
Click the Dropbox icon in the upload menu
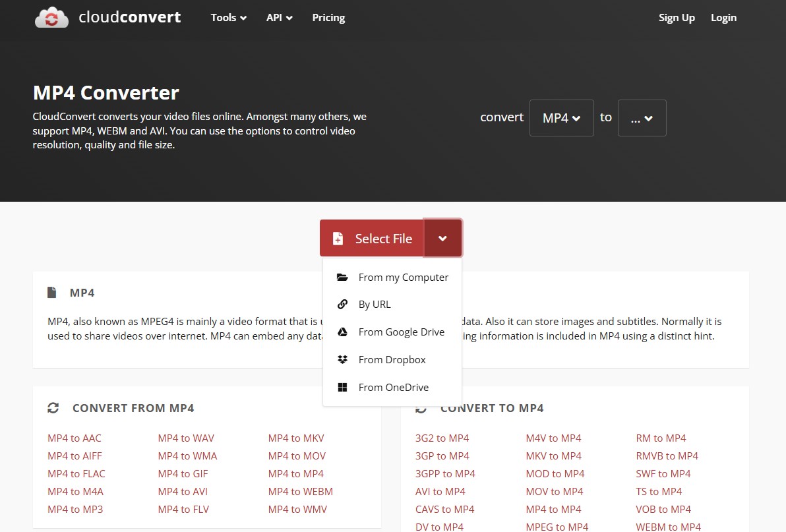tap(342, 359)
